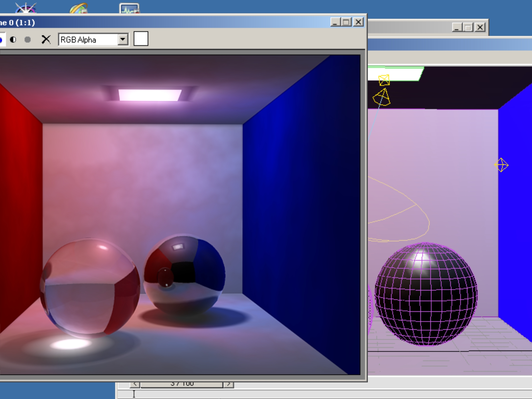Open the globe browser desktop icon
Image resolution: width=532 pixels, height=399 pixels.
(79, 8)
